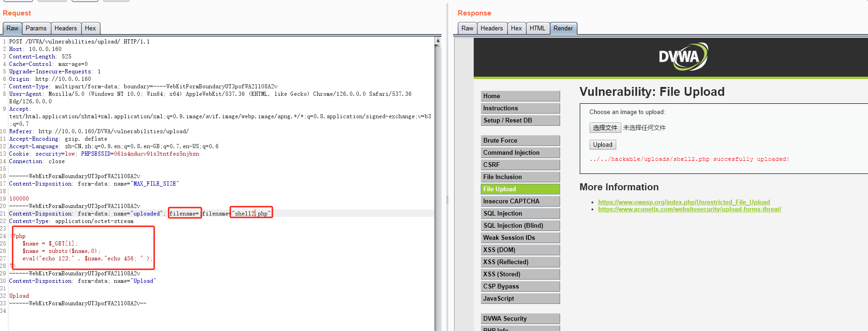Click the eval("echo 123;" ...) code line
The height and width of the screenshot is (331, 868).
tap(87, 259)
